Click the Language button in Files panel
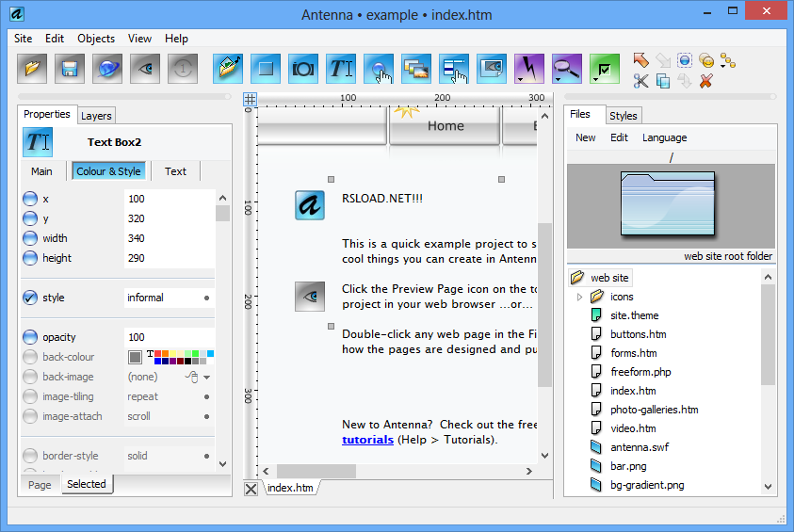Viewport: 794px width, 532px height. 664,137
